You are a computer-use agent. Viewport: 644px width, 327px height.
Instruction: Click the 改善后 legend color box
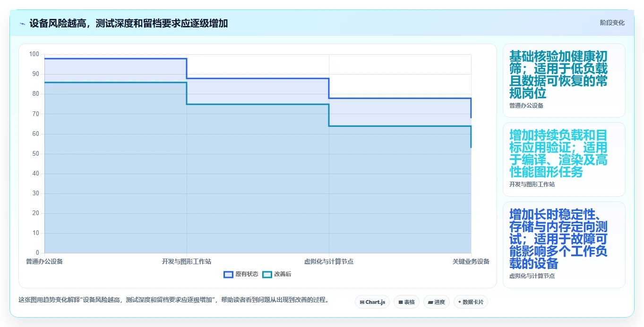pos(267,274)
